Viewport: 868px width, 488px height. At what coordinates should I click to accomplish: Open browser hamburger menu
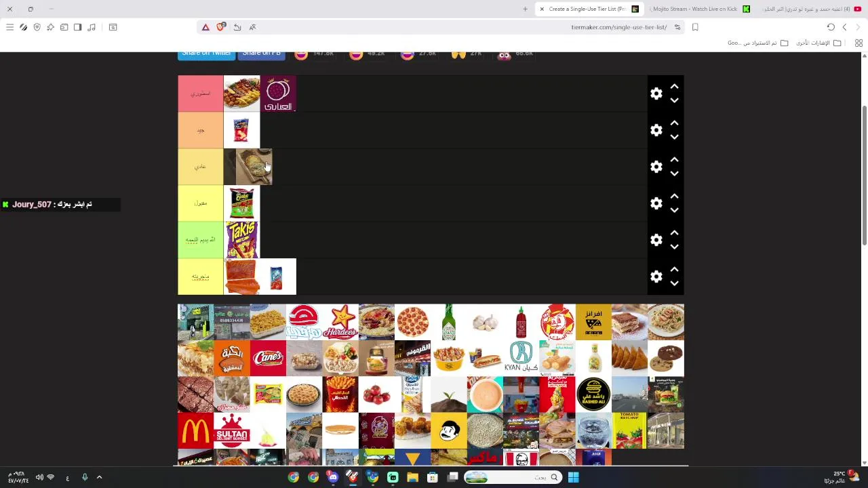(9, 27)
